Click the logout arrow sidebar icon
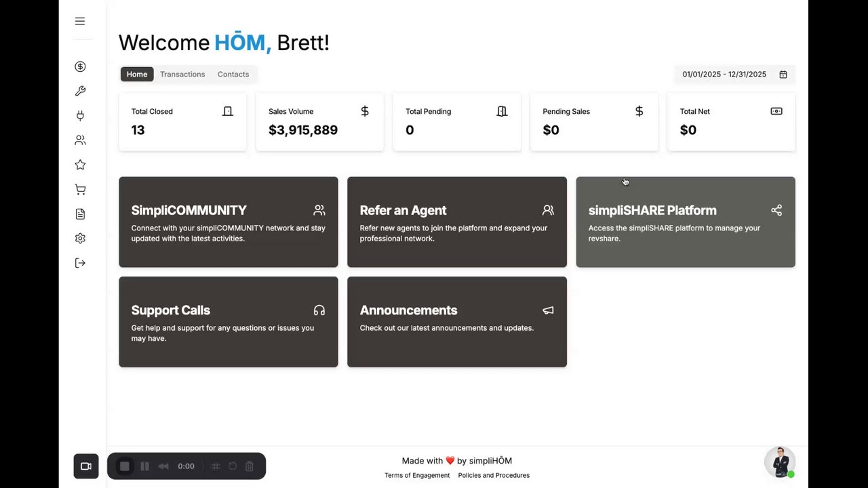Image resolution: width=868 pixels, height=488 pixels. pyautogui.click(x=80, y=263)
